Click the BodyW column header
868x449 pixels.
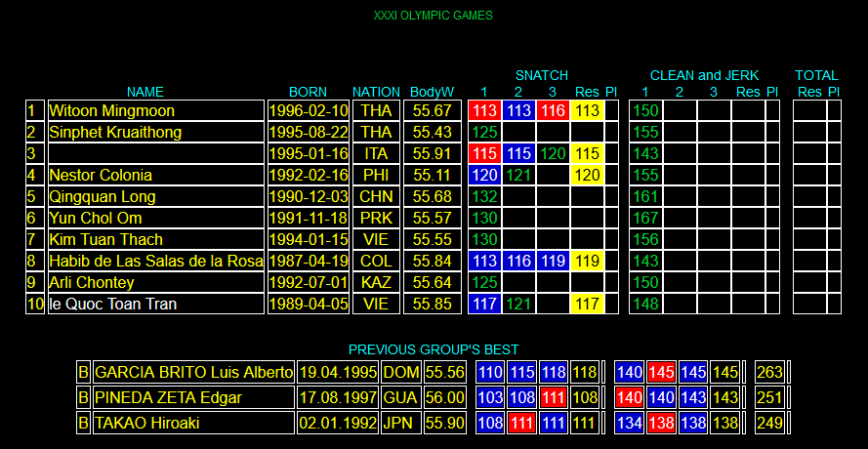tap(432, 92)
